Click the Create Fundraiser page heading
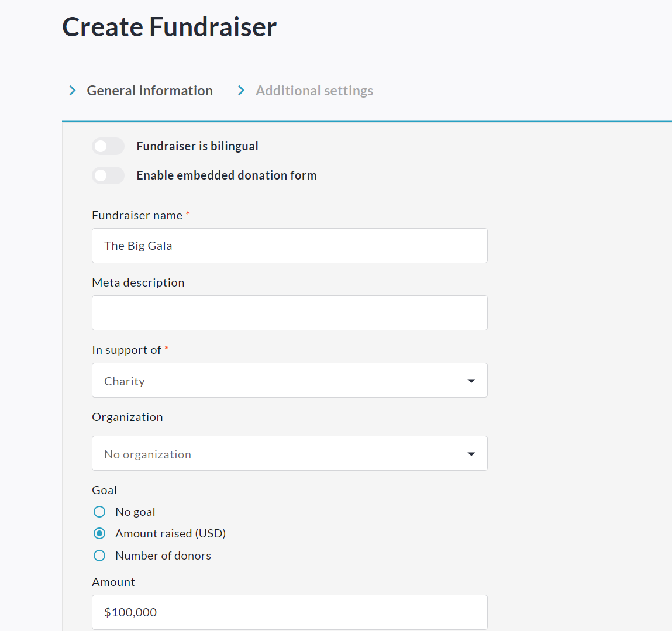Image resolution: width=672 pixels, height=631 pixels. (x=170, y=27)
